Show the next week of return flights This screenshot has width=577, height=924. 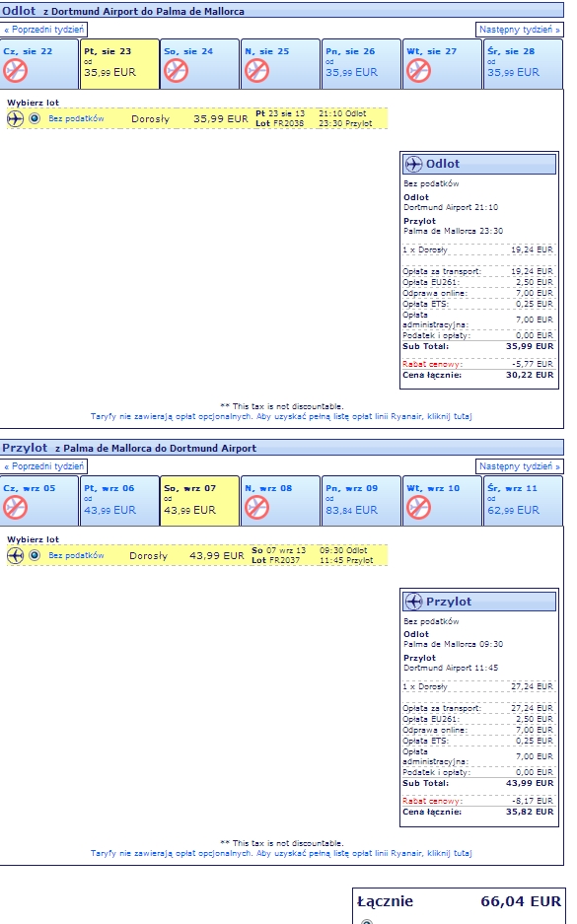pyautogui.click(x=519, y=466)
